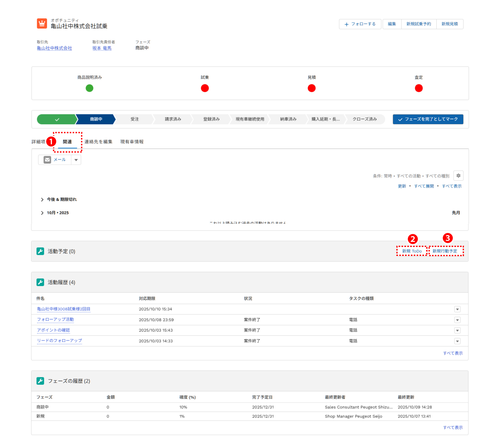The width and height of the screenshot is (490, 448).
Task: Open activity timeline gear settings
Action: 458,176
